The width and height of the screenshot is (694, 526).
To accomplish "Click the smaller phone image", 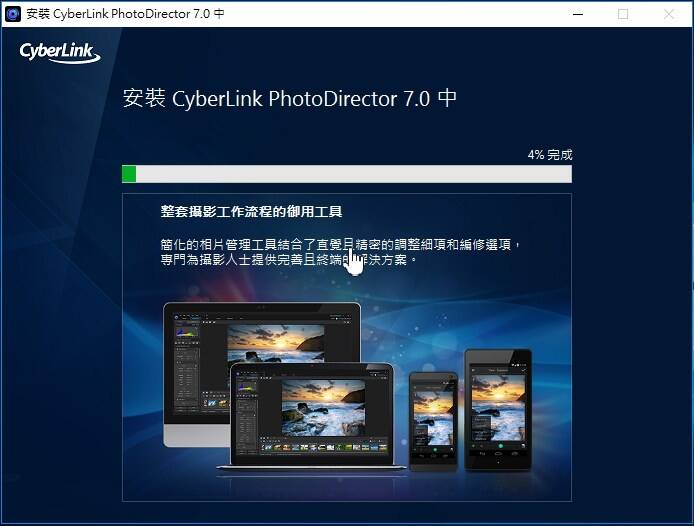I will point(433,421).
